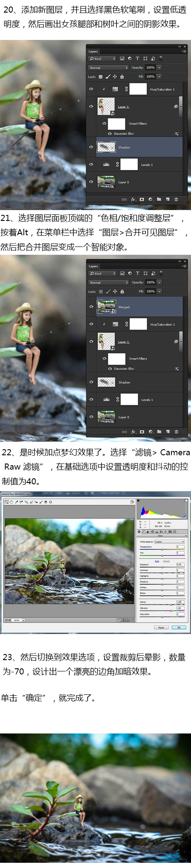Click lock all padlock icon in step 20 Layers panel

pos(122,77)
